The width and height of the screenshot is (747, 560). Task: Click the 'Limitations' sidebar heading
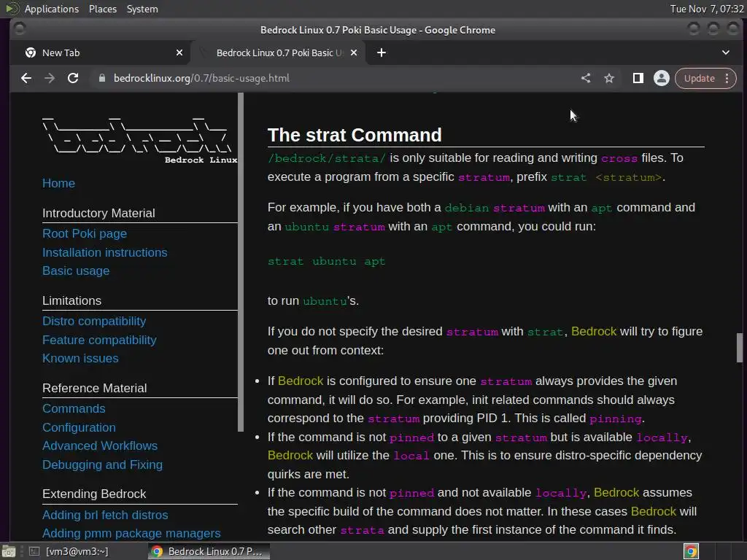pyautogui.click(x=71, y=301)
